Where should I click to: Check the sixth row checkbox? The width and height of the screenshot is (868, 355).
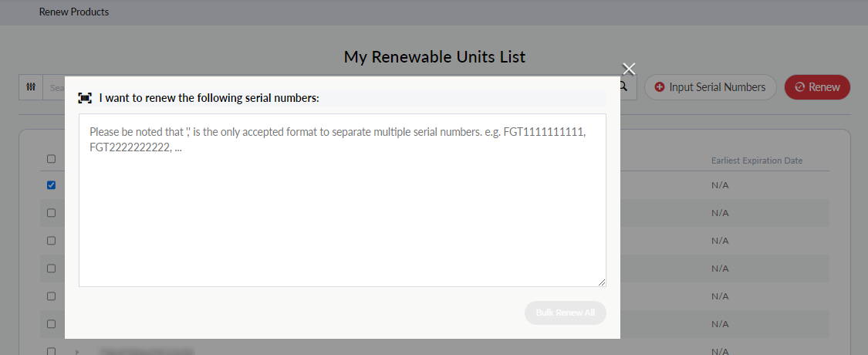[51, 323]
